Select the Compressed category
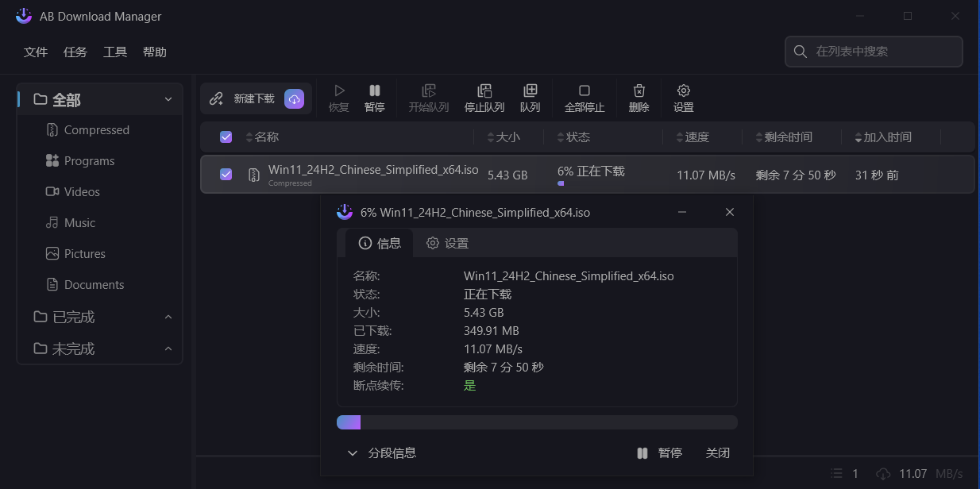The image size is (980, 489). pos(99,130)
